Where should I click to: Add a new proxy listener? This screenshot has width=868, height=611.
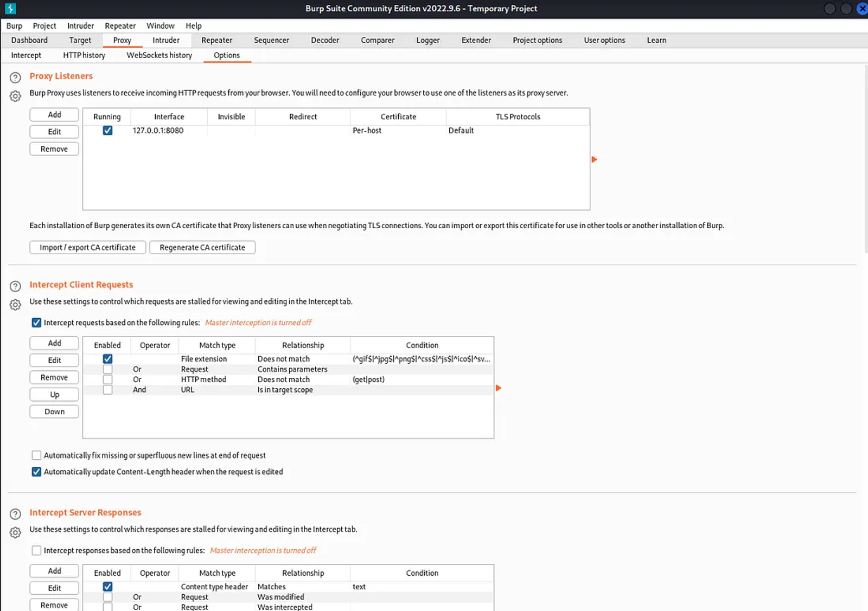click(x=54, y=114)
